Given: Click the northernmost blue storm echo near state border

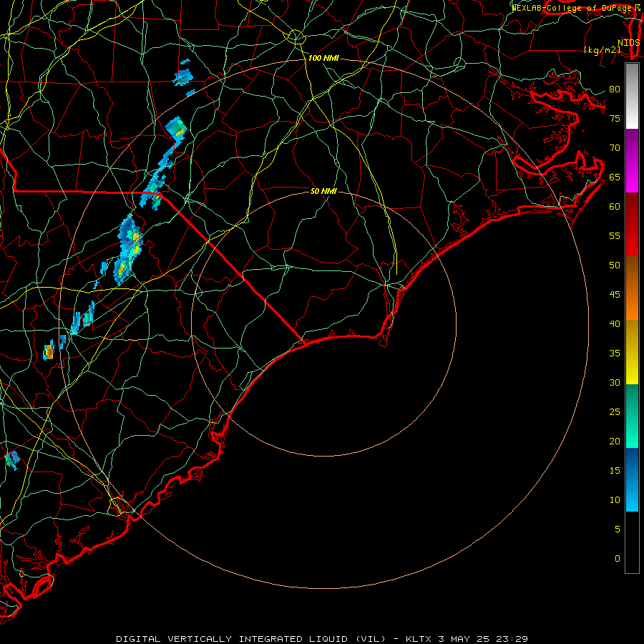Looking at the screenshot, I should [x=183, y=76].
